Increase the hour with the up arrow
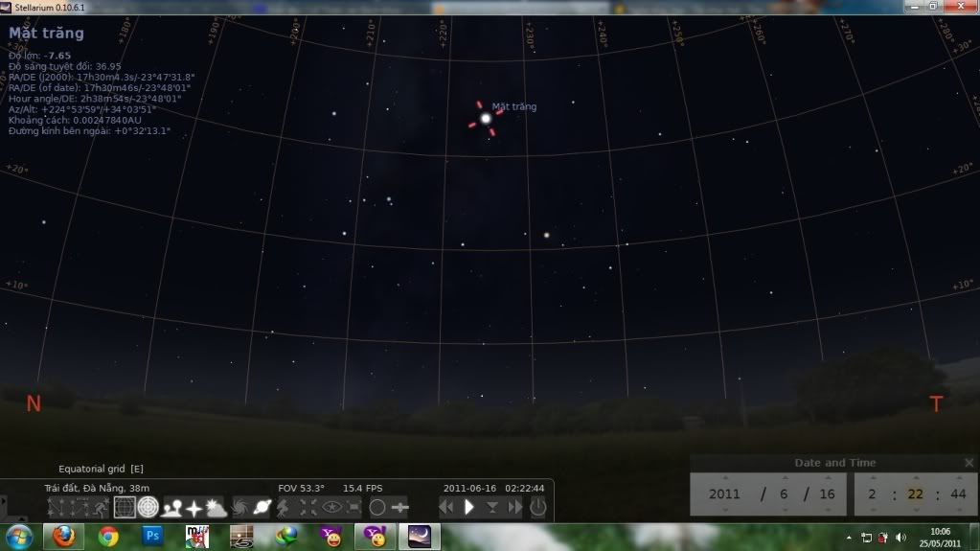The width and height of the screenshot is (980, 551). point(872,478)
